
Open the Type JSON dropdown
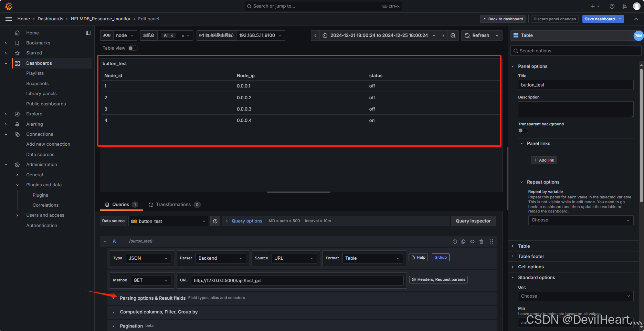(148, 258)
